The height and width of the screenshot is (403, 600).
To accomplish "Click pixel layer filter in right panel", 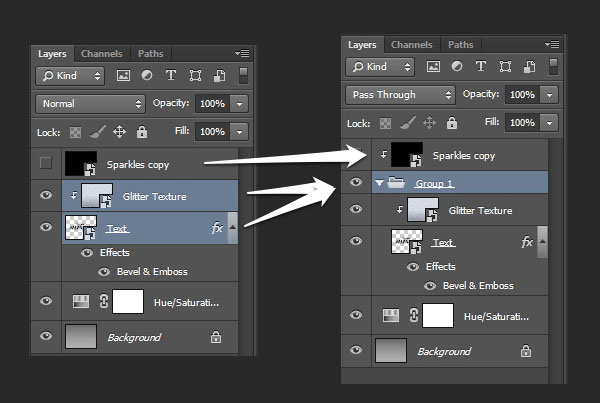I will click(433, 66).
